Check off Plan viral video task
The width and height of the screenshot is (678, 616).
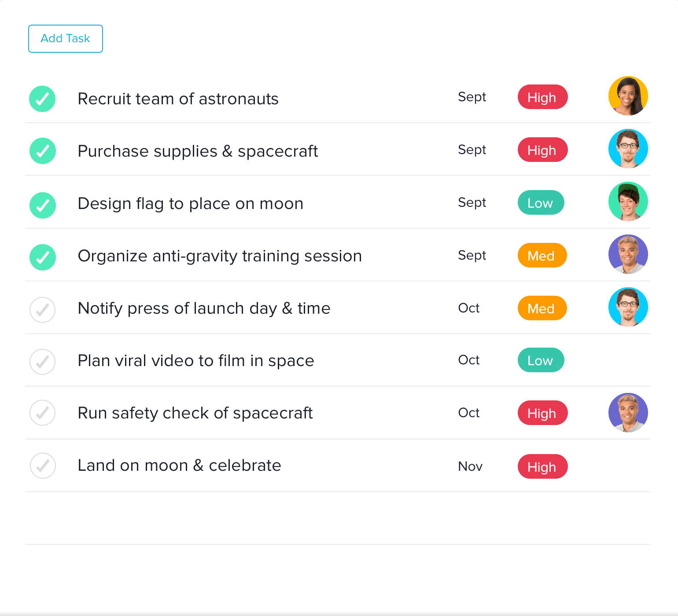(x=42, y=362)
